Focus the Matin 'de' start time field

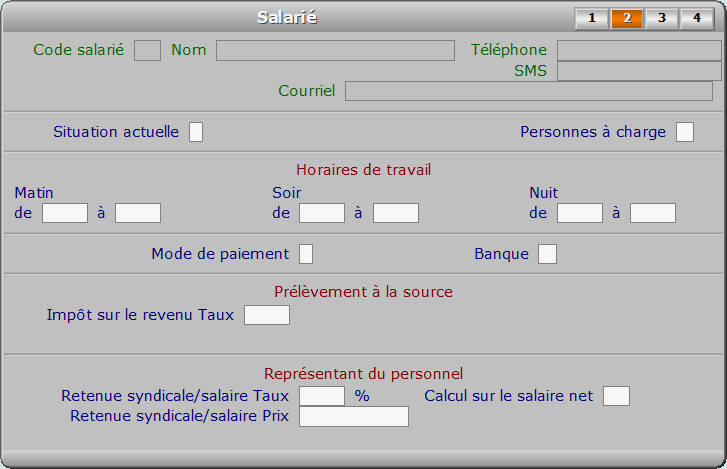(65, 213)
